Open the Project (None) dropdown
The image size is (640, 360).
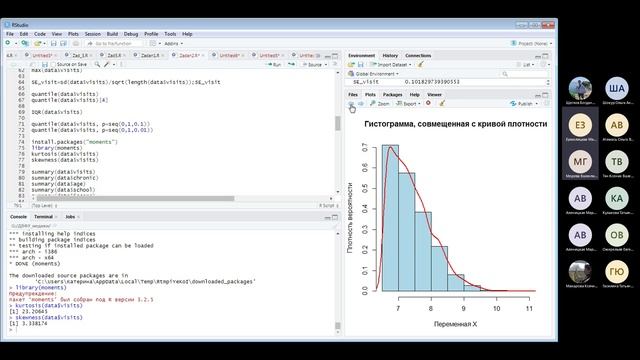click(532, 43)
